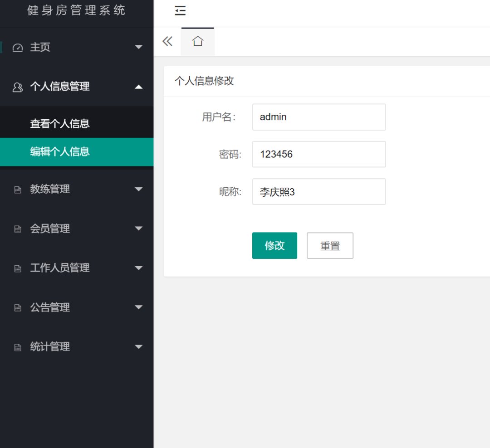
Task: Select 编辑个人信息 submenu item
Action: [60, 152]
